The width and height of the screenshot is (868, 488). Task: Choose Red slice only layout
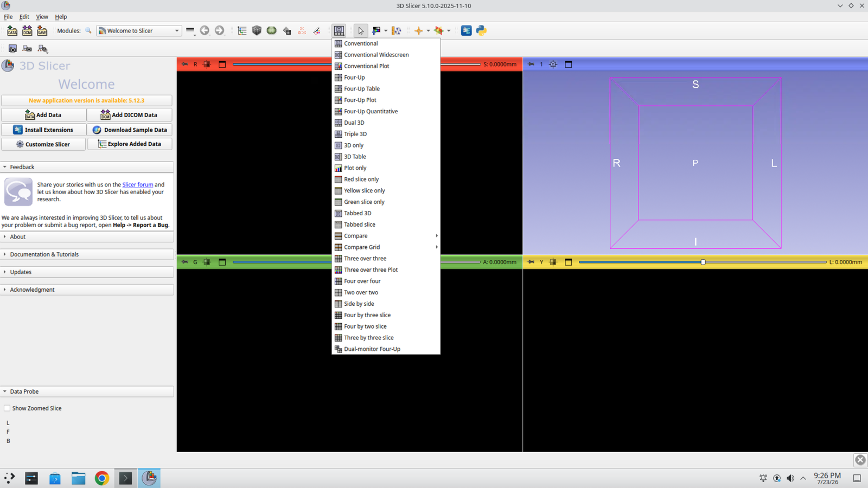coord(386,179)
